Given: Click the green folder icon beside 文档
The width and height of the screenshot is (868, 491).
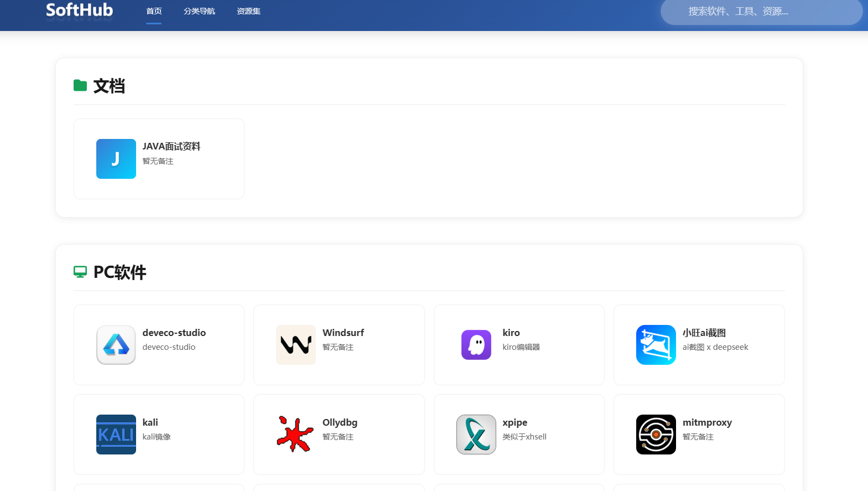Looking at the screenshot, I should 80,85.
